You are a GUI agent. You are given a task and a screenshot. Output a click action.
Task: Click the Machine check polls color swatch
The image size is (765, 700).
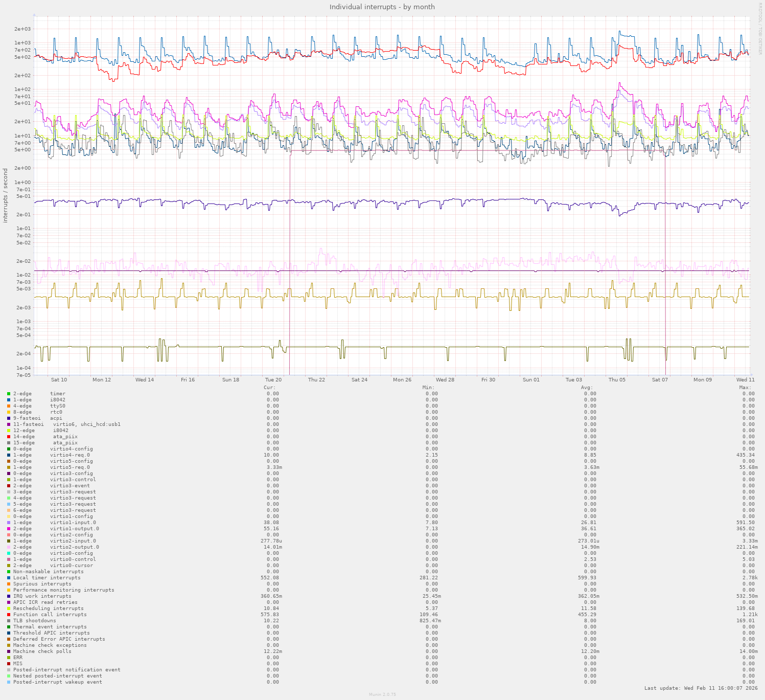pyautogui.click(x=9, y=651)
